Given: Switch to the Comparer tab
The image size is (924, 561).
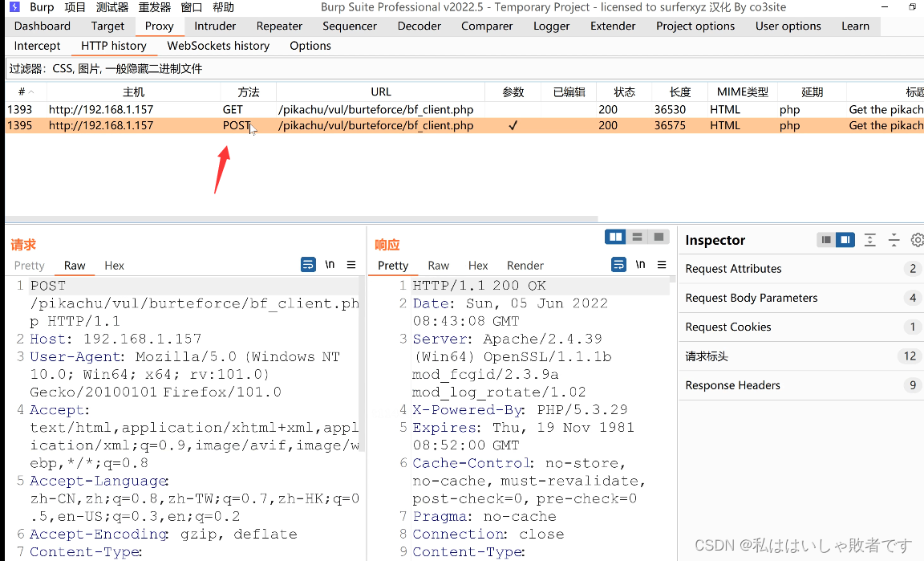Looking at the screenshot, I should [487, 26].
